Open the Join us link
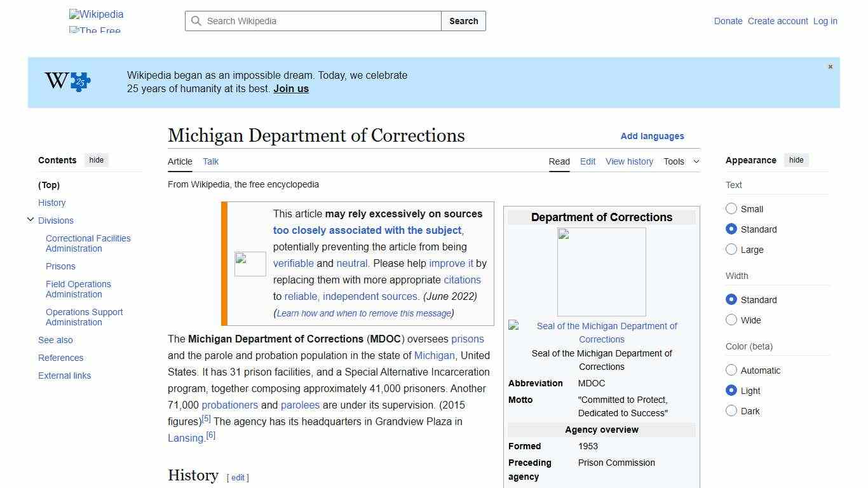Viewport: 868px width, 488px height. (290, 88)
